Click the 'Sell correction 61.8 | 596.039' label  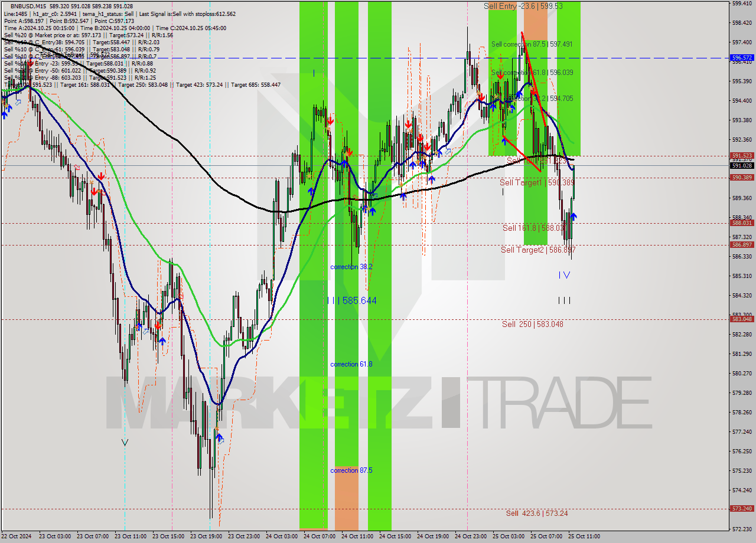[532, 73]
